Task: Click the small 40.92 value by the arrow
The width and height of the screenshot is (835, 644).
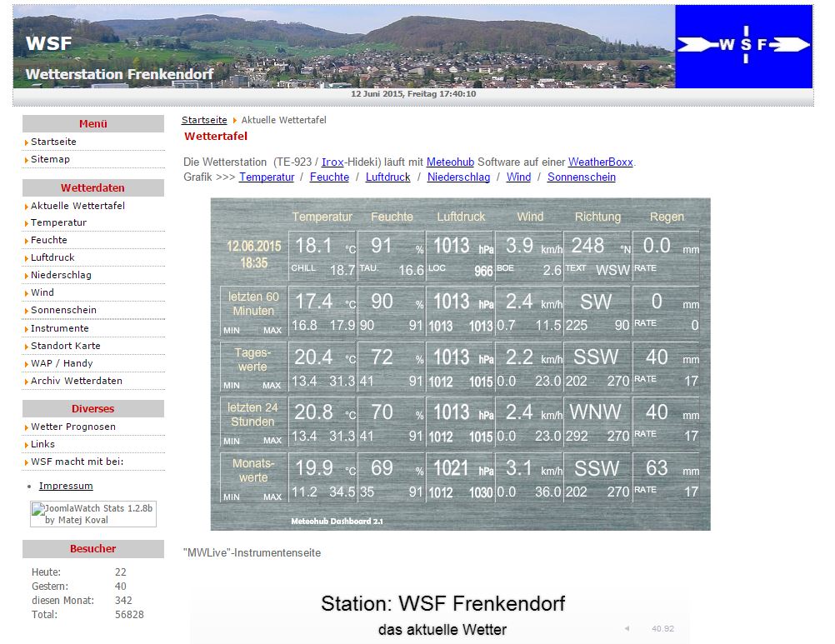Action: tap(662, 629)
